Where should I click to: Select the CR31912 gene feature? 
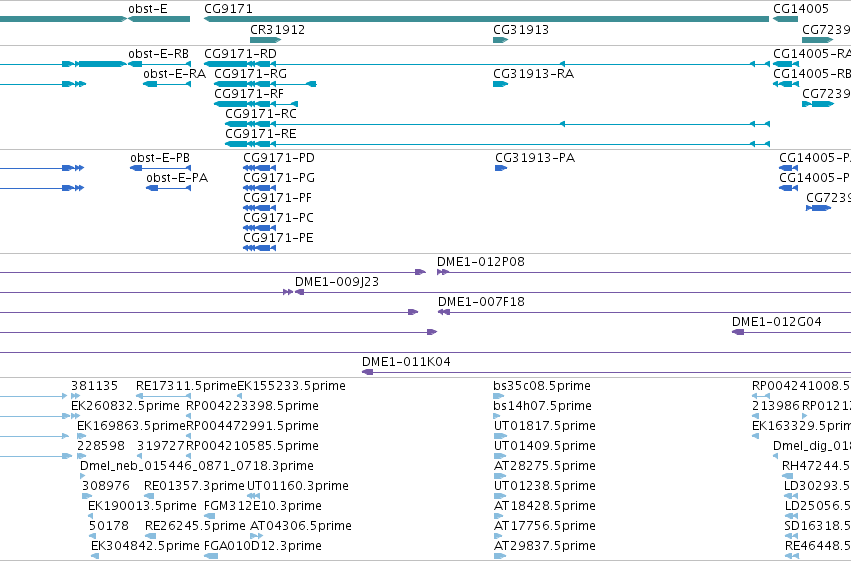(265, 40)
